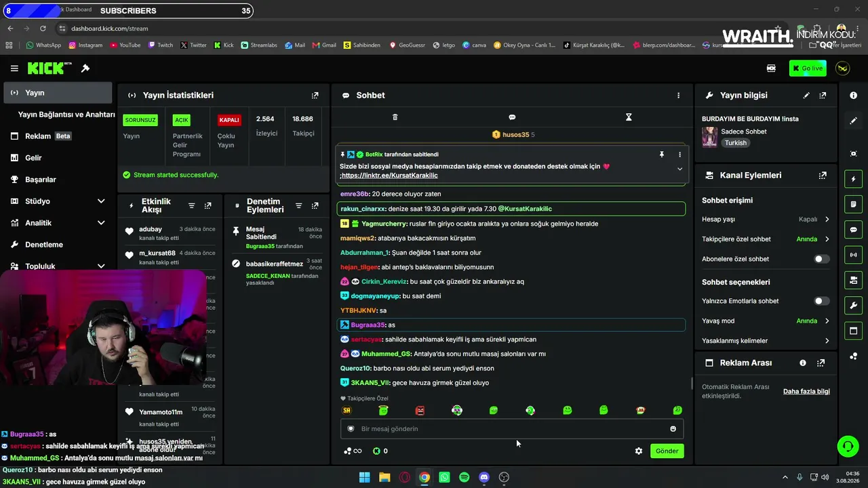Click the chat bubble icon under Sohbet header

[x=512, y=117]
